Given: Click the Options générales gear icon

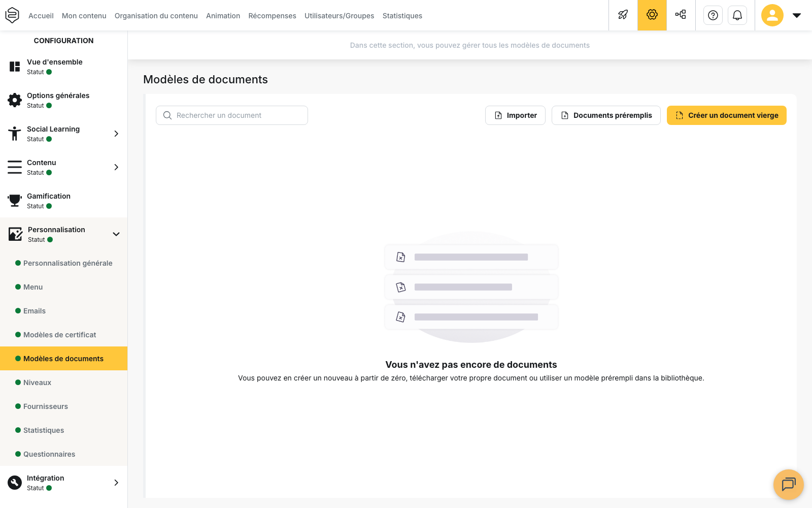Looking at the screenshot, I should pyautogui.click(x=15, y=100).
